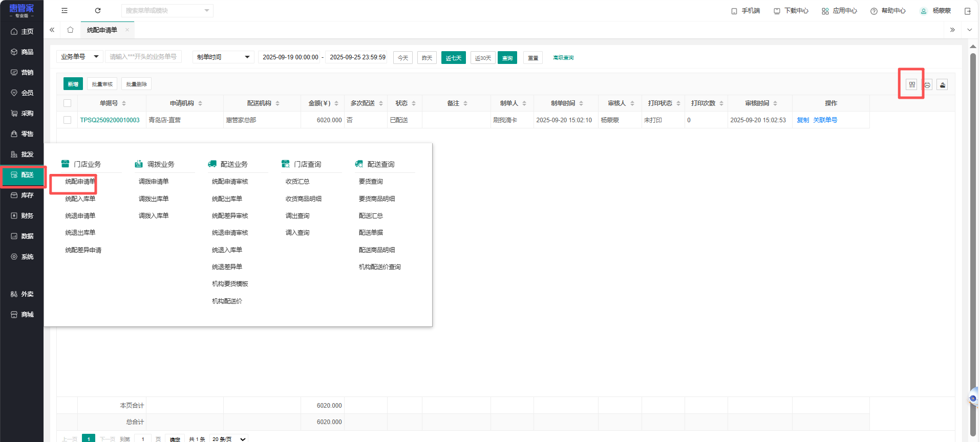This screenshot has width=980, height=442.
Task: Click the 查询 button
Action: (507, 58)
